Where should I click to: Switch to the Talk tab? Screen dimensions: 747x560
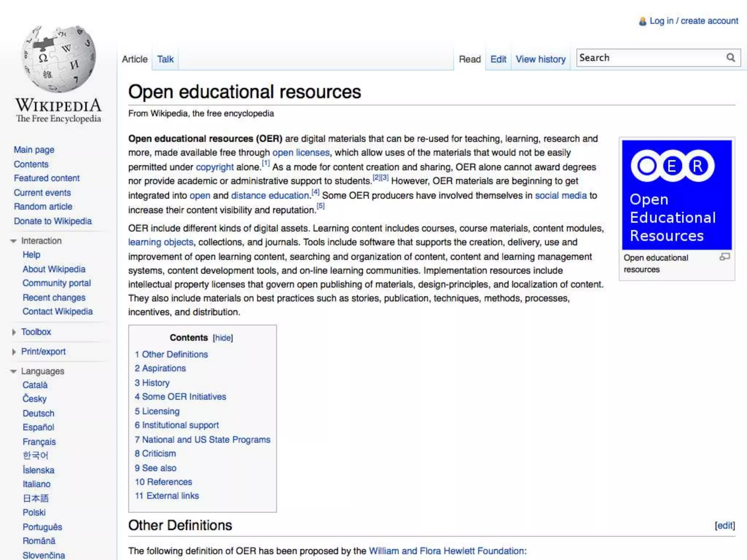point(165,59)
